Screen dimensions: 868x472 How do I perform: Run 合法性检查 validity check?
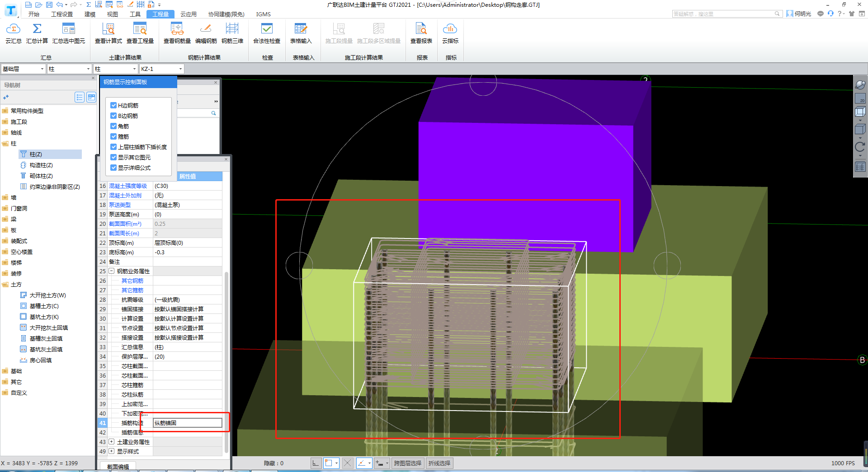coord(267,33)
